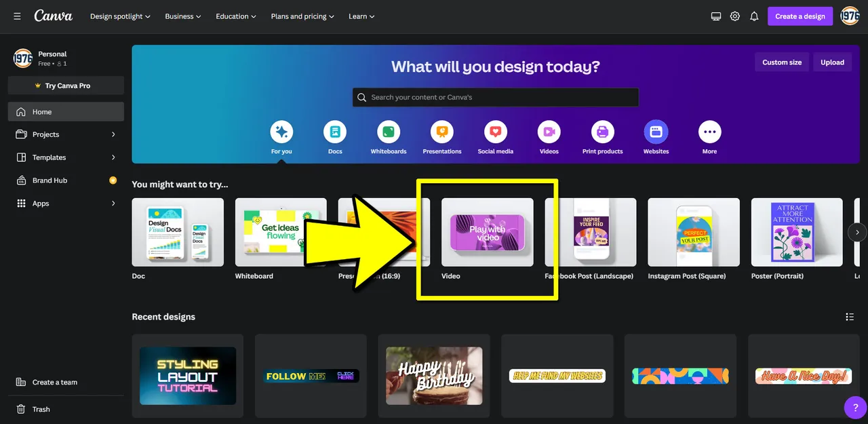This screenshot has width=868, height=424.
Task: Open Learn dropdown menu
Action: pos(361,16)
